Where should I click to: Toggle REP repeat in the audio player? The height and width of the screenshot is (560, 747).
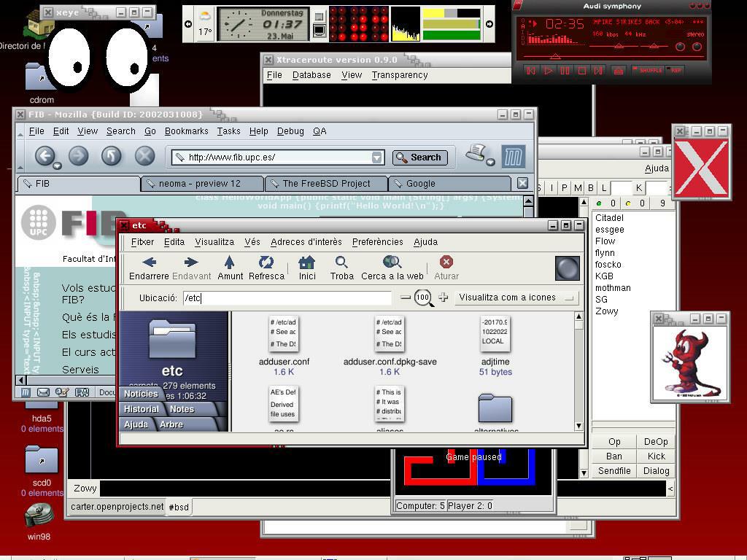[x=675, y=71]
